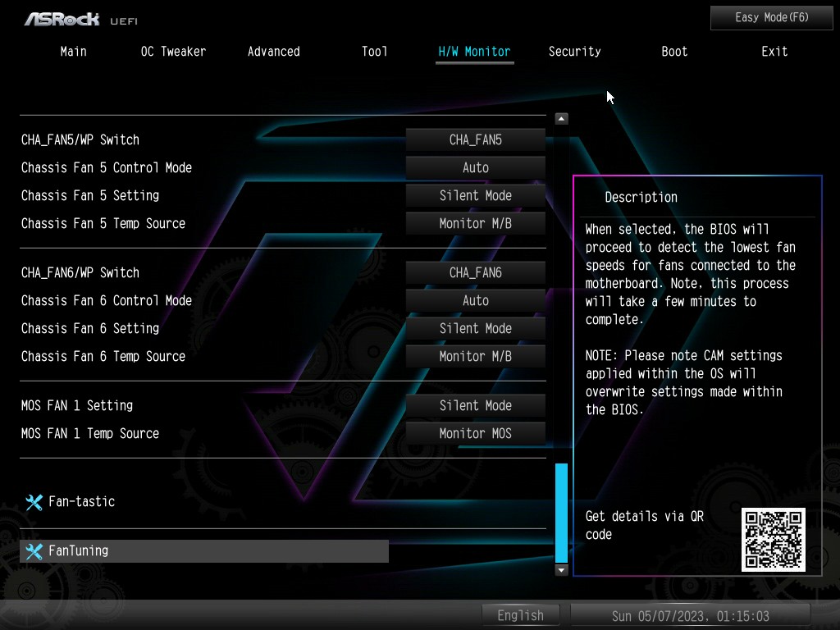
Task: Change Chassis Fan 5 Control Mode value
Action: tap(475, 167)
